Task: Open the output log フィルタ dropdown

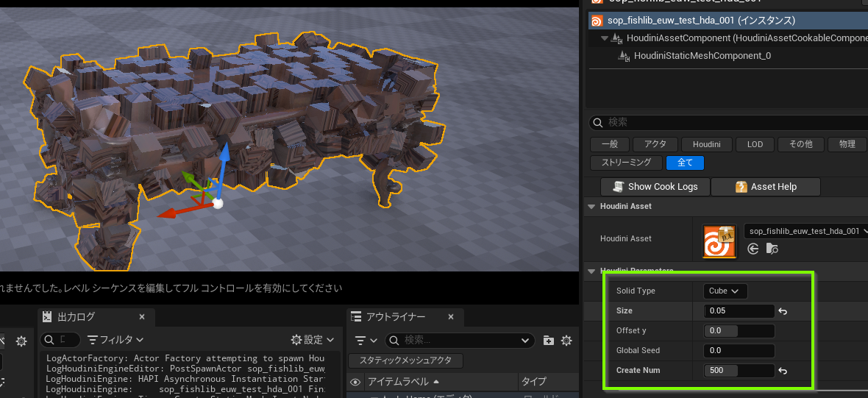Action: point(115,340)
